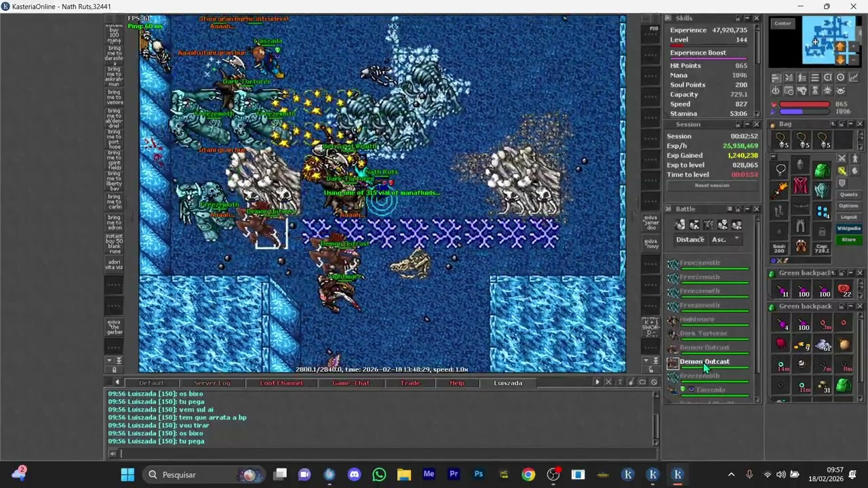
Task: Click the 'bring me to venore' hotkey
Action: pyautogui.click(x=115, y=98)
